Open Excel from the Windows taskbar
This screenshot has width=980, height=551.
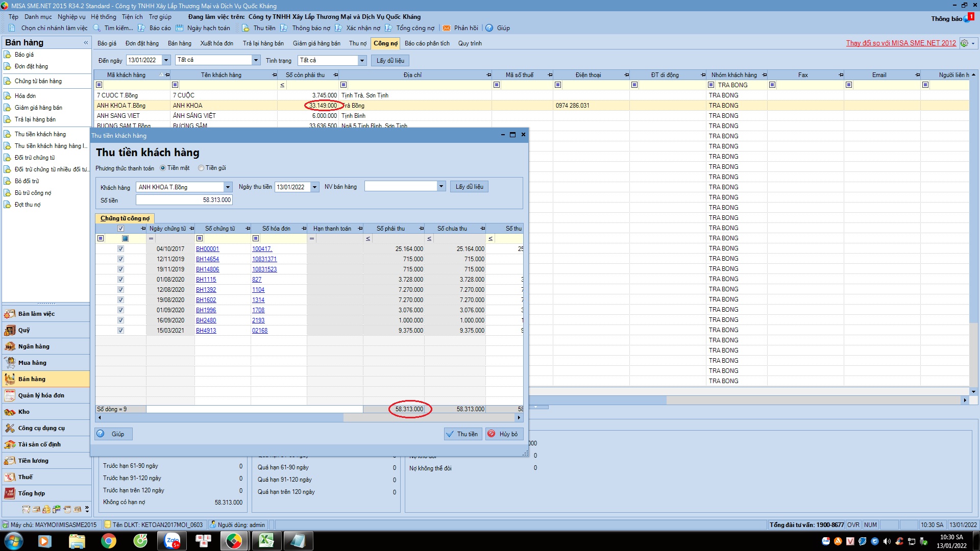tap(266, 541)
